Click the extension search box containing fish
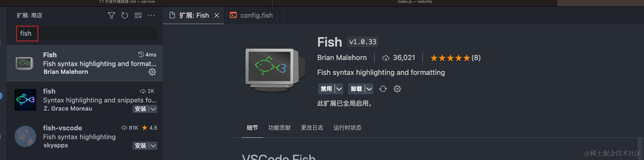The height and width of the screenshot is (160, 644). [87, 34]
